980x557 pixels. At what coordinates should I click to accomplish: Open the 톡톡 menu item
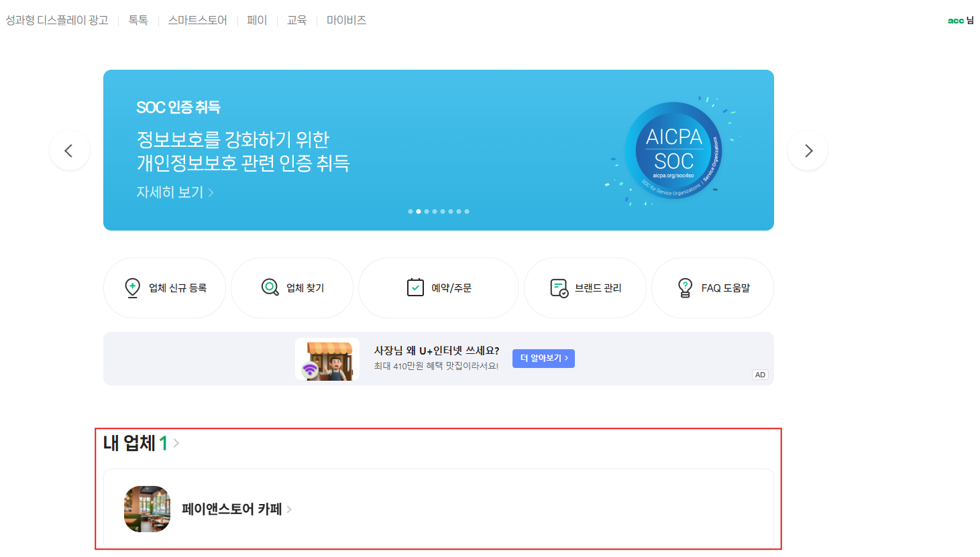(138, 20)
